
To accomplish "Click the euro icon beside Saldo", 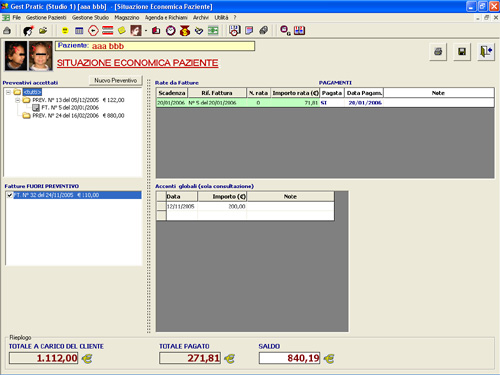I will coord(329,359).
